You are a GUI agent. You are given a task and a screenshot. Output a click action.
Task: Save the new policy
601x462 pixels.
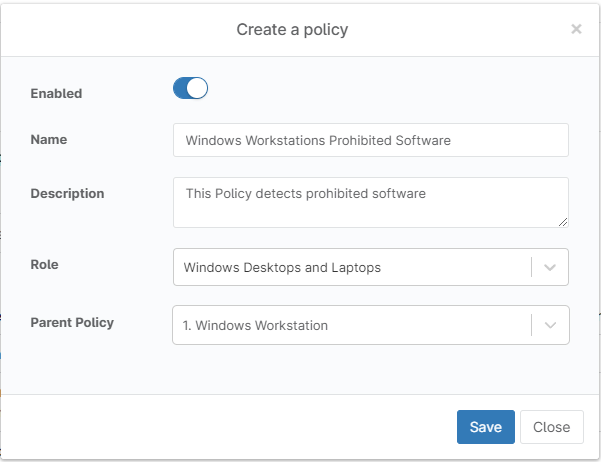pos(486,427)
